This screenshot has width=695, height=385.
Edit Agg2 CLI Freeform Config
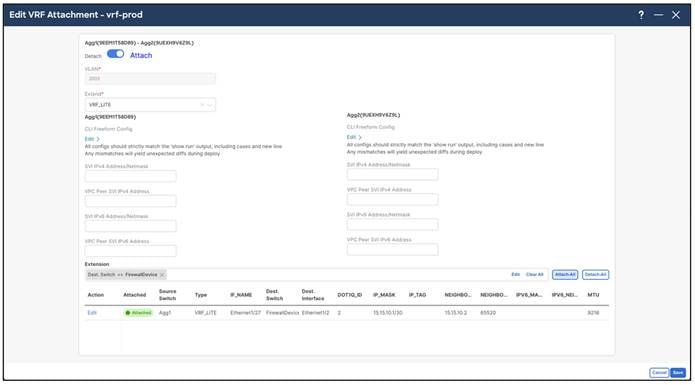[354, 137]
